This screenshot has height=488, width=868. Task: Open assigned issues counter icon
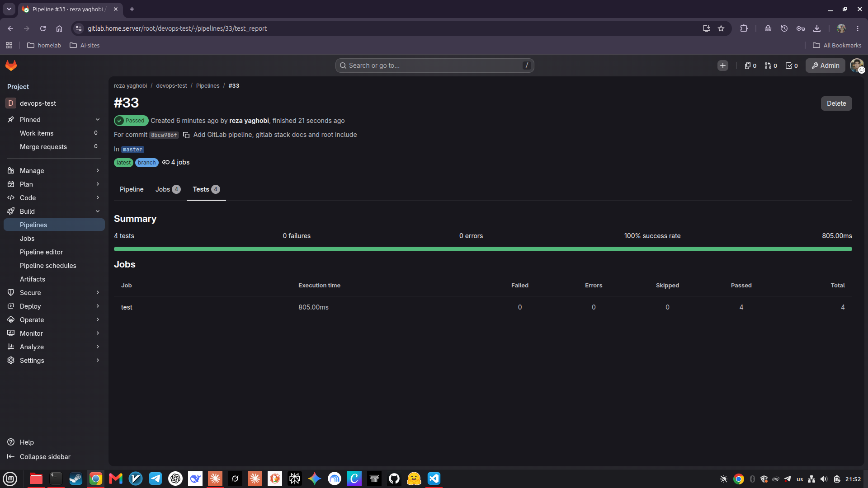click(750, 66)
